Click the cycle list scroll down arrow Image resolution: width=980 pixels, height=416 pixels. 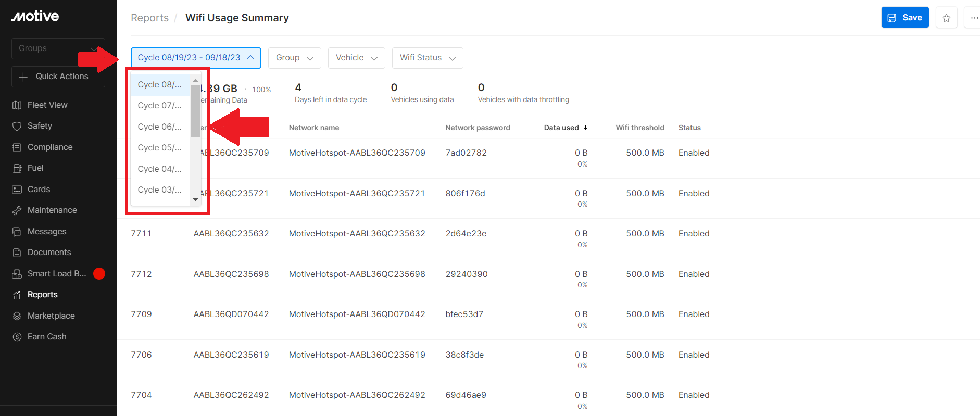(x=195, y=199)
